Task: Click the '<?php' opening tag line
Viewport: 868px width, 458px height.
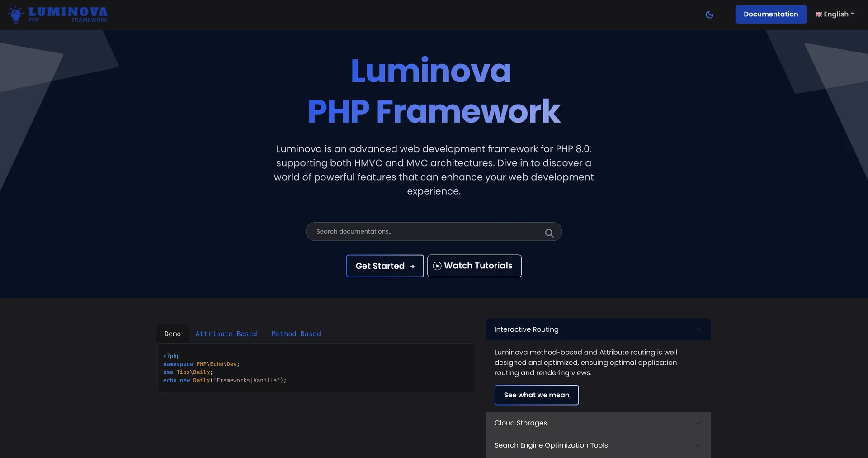Action: (x=171, y=356)
